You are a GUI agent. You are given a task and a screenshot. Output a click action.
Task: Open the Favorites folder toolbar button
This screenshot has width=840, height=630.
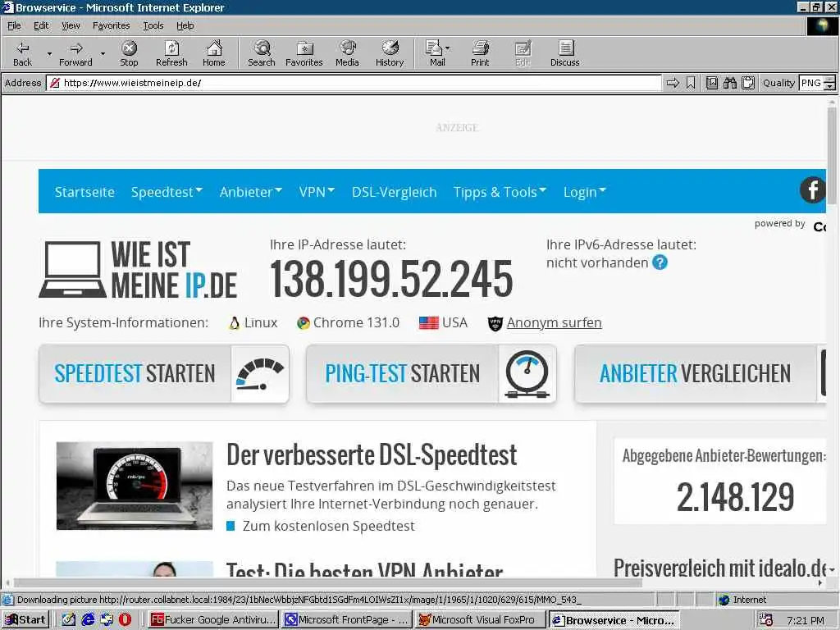(x=304, y=53)
